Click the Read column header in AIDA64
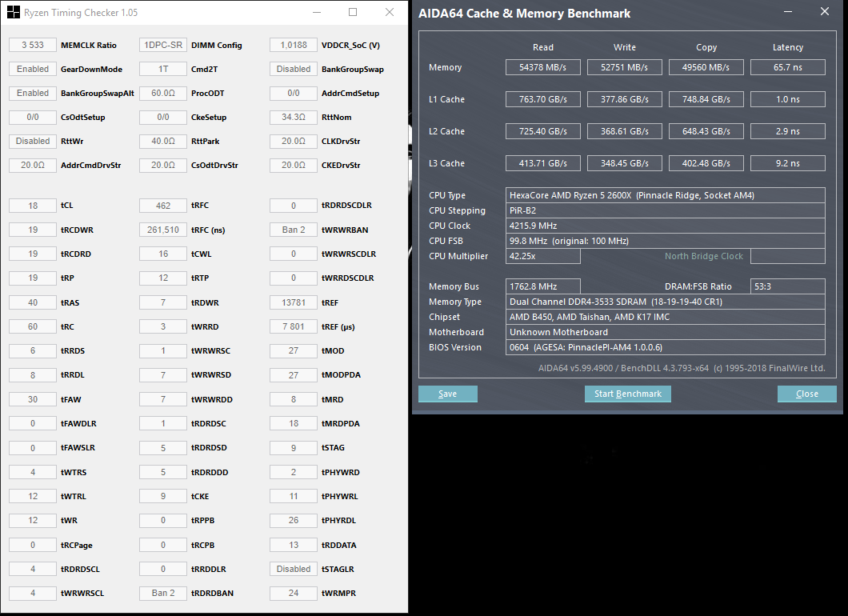 click(543, 47)
